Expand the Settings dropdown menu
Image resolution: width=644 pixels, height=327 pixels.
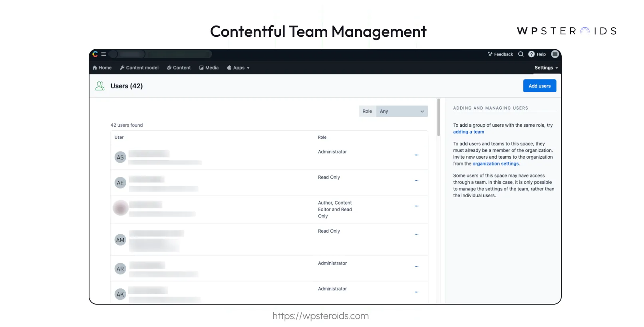tap(546, 68)
